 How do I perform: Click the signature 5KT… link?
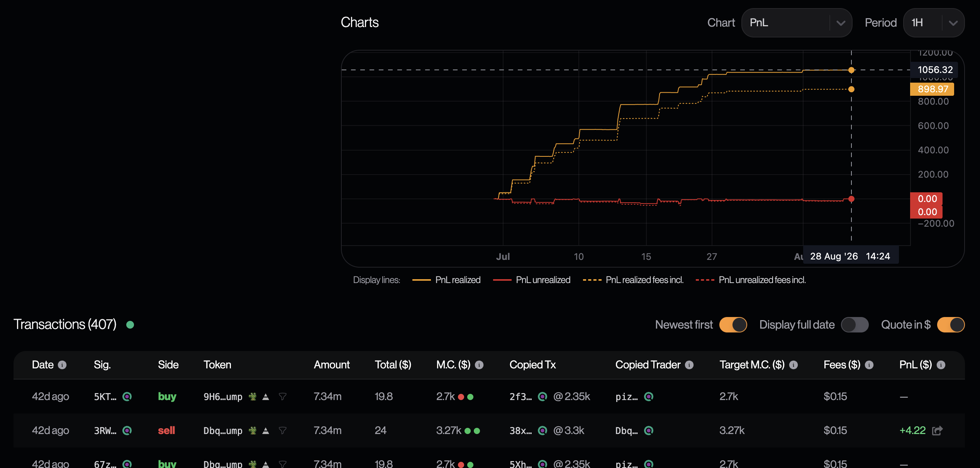point(105,397)
